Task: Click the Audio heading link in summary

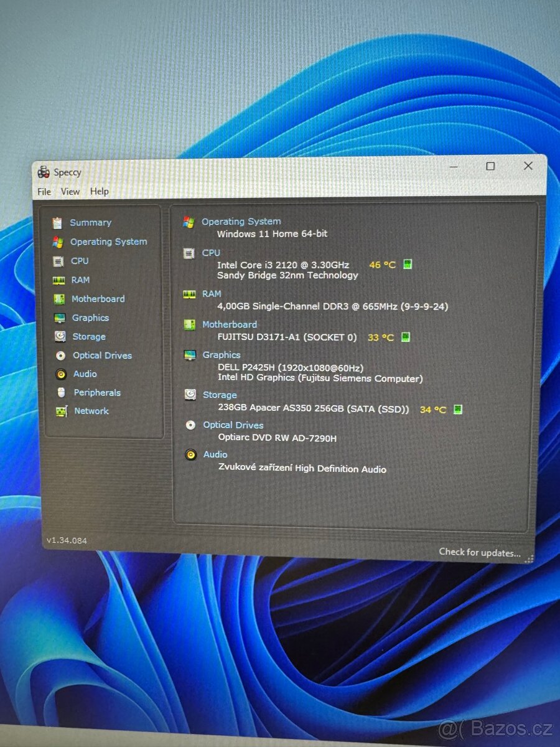Action: [x=215, y=455]
